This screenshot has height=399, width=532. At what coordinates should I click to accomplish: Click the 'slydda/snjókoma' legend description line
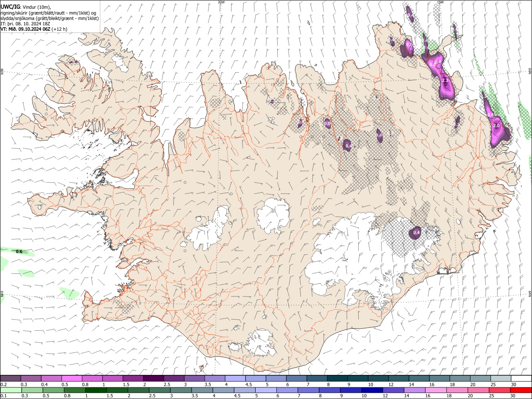49,18
